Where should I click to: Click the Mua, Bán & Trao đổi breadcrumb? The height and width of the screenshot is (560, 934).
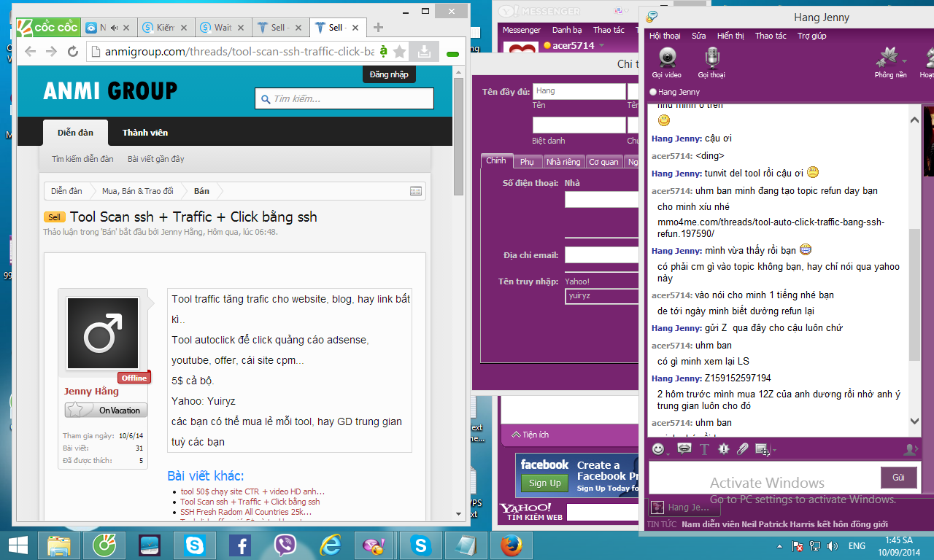click(138, 191)
